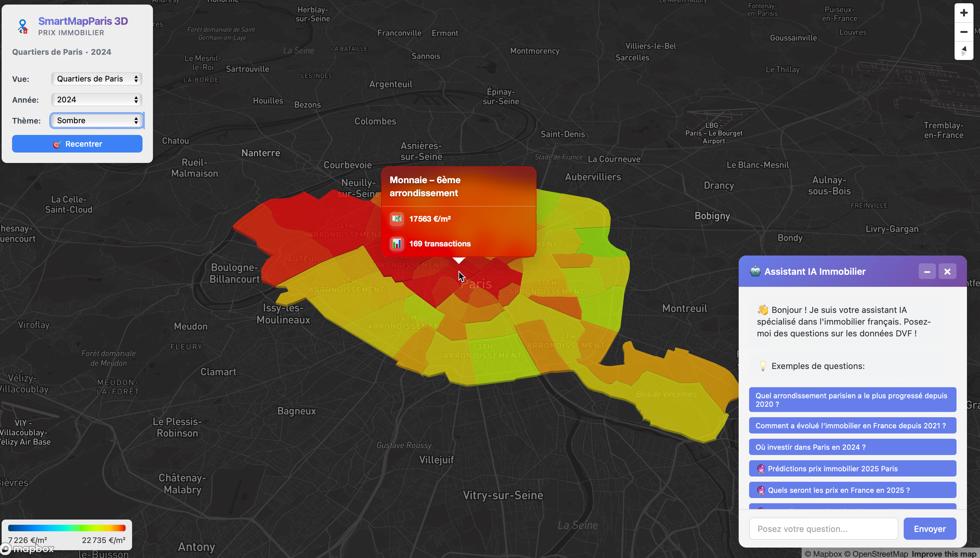Close the Assistant IA Immobilier chat
980x558 pixels.
pyautogui.click(x=947, y=272)
